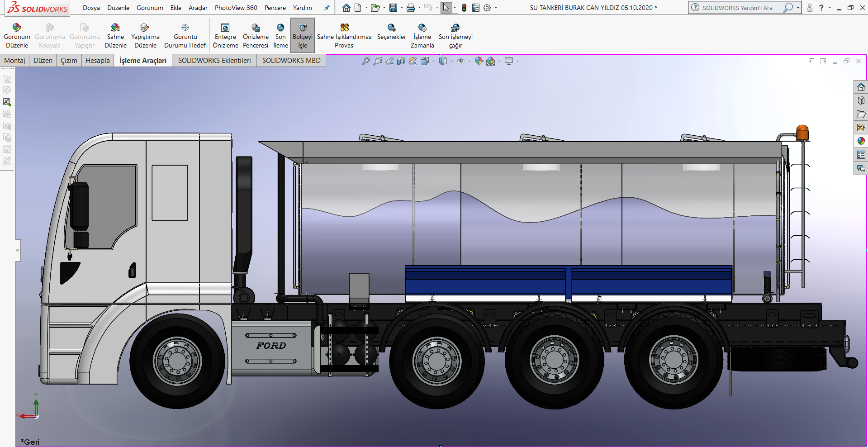Expand Save dropdown arrow
The height and width of the screenshot is (447, 868).
click(x=402, y=8)
